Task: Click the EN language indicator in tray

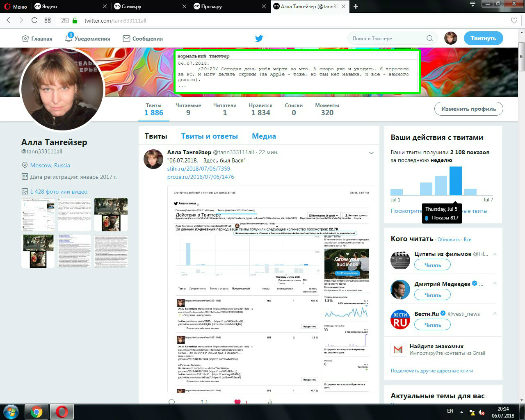Action: click(450, 411)
